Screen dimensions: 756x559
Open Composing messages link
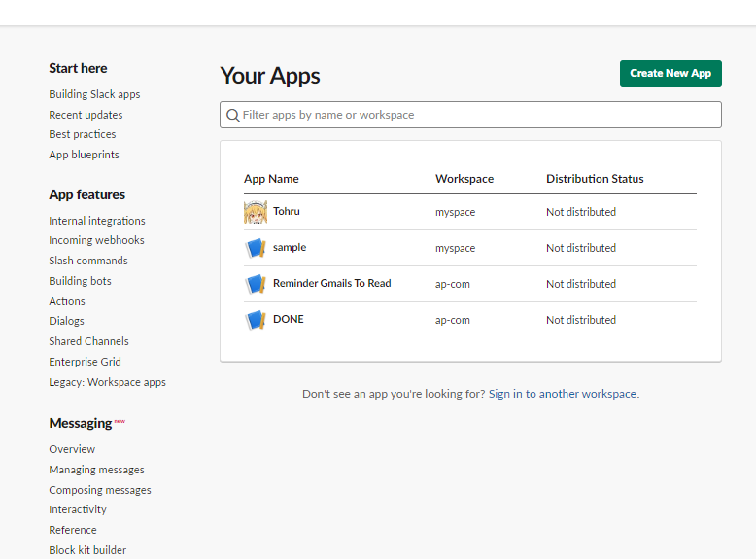(100, 490)
